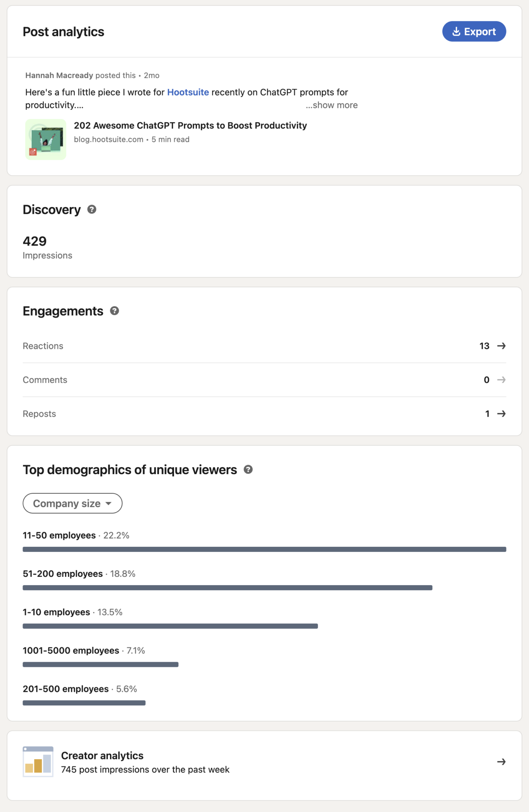Image resolution: width=529 pixels, height=812 pixels.
Task: Open Creator analytics via the right arrow
Action: tap(502, 761)
